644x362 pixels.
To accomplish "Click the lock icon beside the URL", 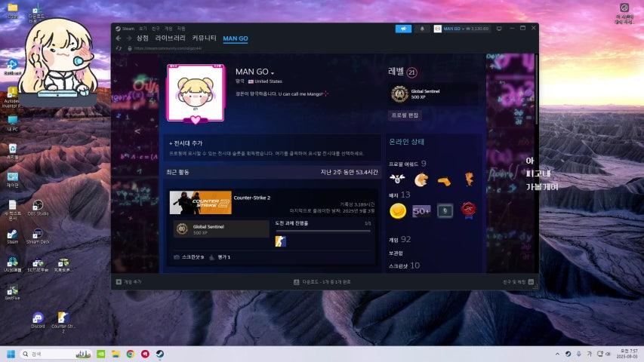I will pyautogui.click(x=130, y=48).
